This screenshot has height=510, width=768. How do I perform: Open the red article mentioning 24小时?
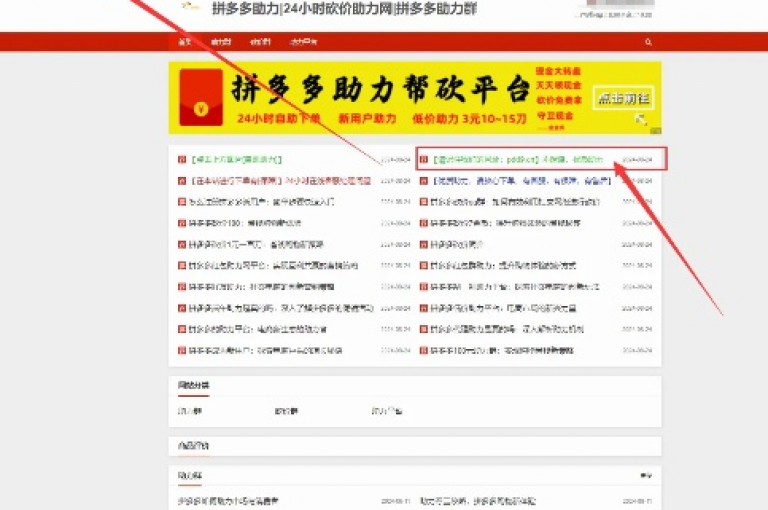280,181
